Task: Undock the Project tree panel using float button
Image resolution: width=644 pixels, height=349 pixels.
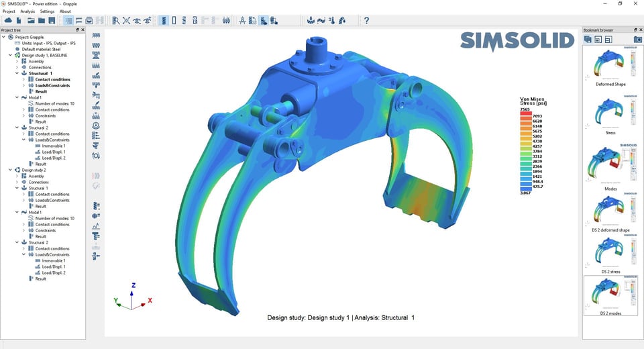Action: (x=77, y=30)
